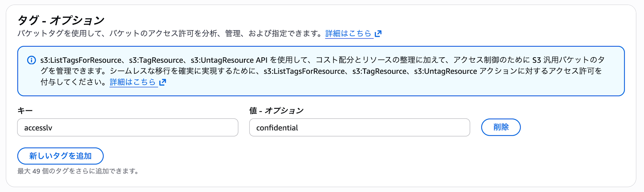Click the 付与してください text in the alert
This screenshot has width=644, height=192.
73,82
